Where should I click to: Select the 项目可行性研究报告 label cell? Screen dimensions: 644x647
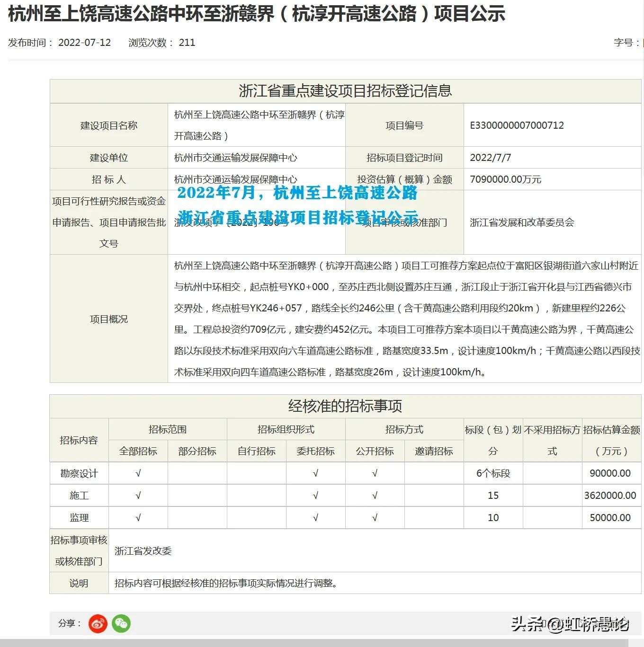(x=109, y=222)
